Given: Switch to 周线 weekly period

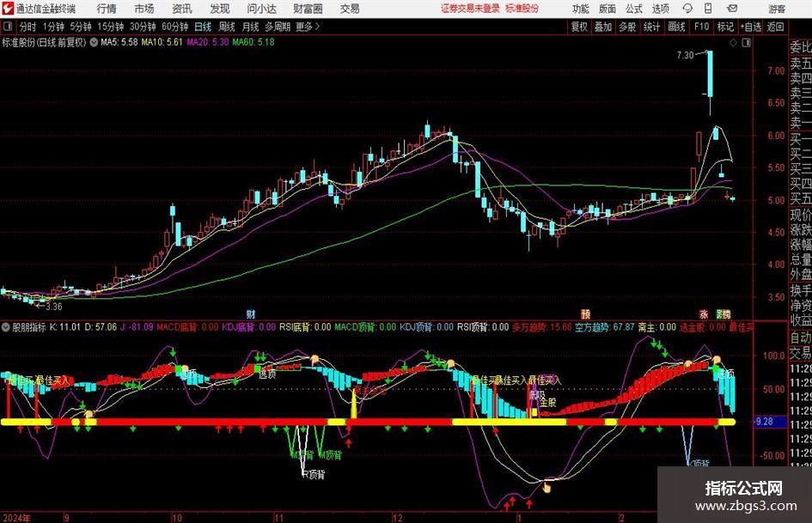Looking at the screenshot, I should click(x=227, y=27).
